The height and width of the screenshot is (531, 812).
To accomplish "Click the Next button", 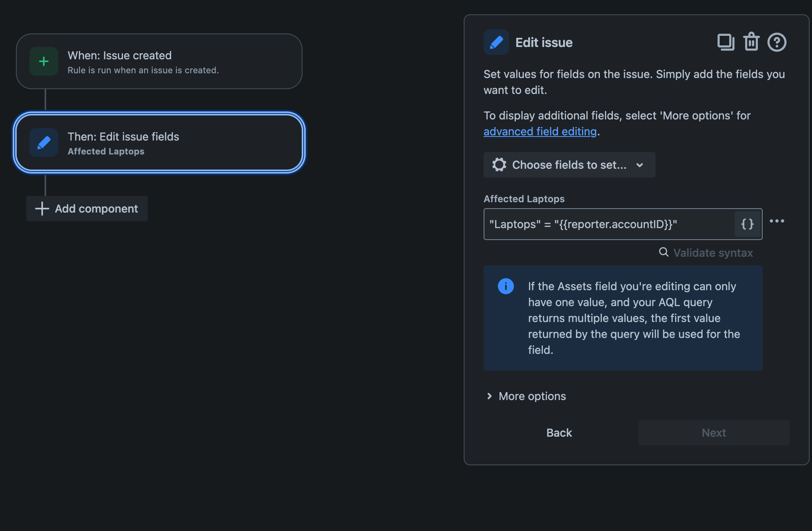I will (x=713, y=433).
